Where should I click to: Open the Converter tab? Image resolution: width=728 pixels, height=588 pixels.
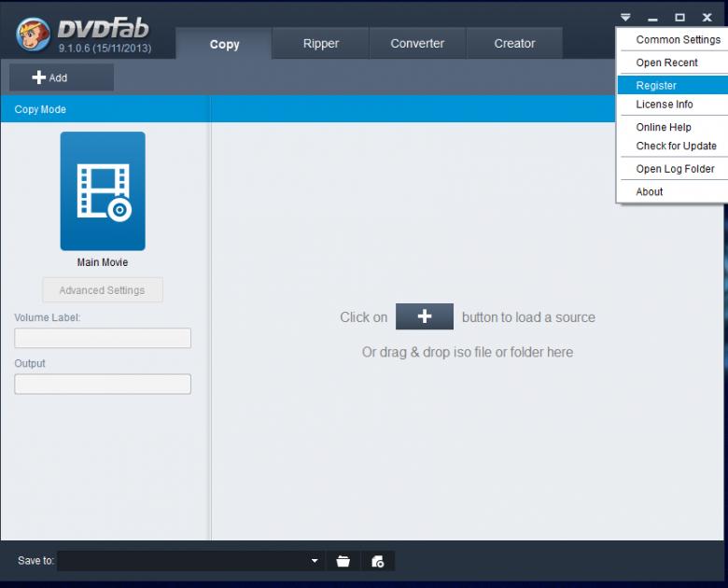point(417,43)
